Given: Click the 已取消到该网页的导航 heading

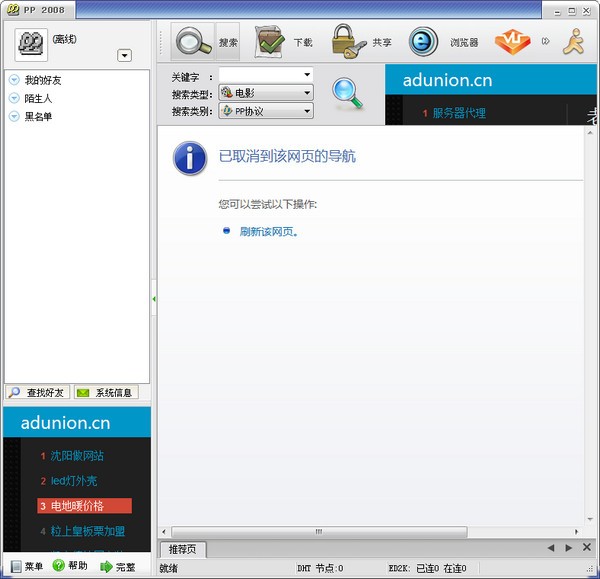Looking at the screenshot, I should [x=287, y=156].
